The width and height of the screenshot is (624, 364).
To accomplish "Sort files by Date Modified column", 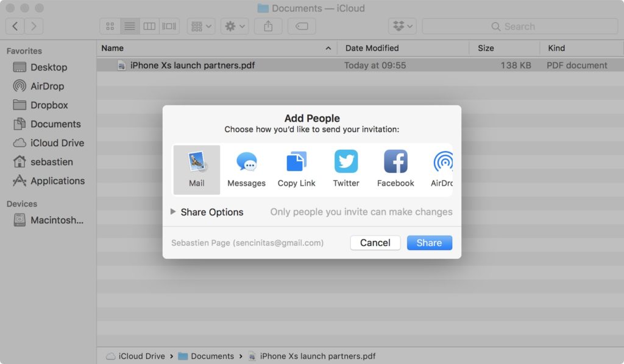I will pos(403,48).
